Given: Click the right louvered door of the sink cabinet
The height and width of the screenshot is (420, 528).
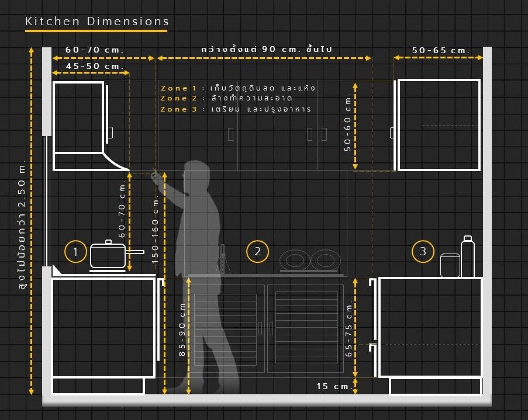Looking at the screenshot, I should [x=306, y=327].
